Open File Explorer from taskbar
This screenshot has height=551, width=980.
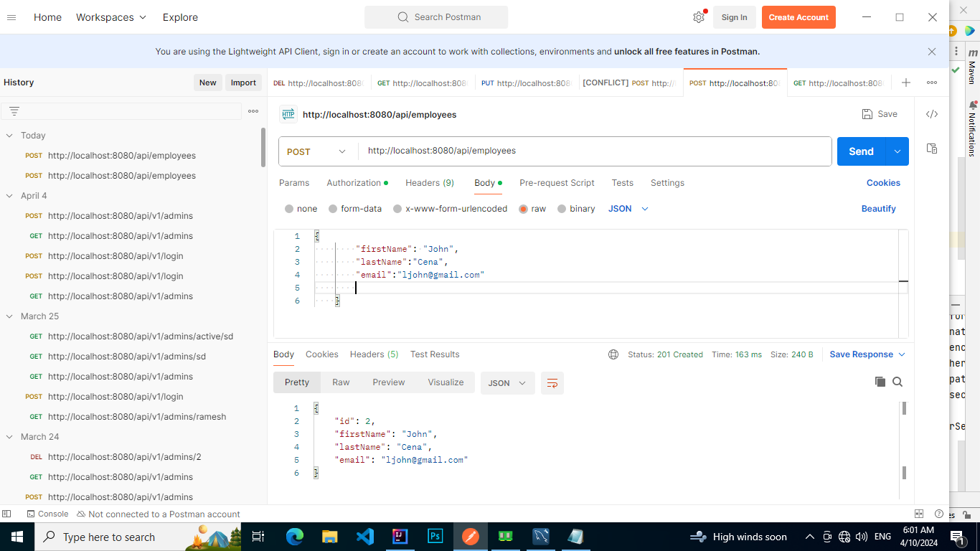click(x=329, y=537)
